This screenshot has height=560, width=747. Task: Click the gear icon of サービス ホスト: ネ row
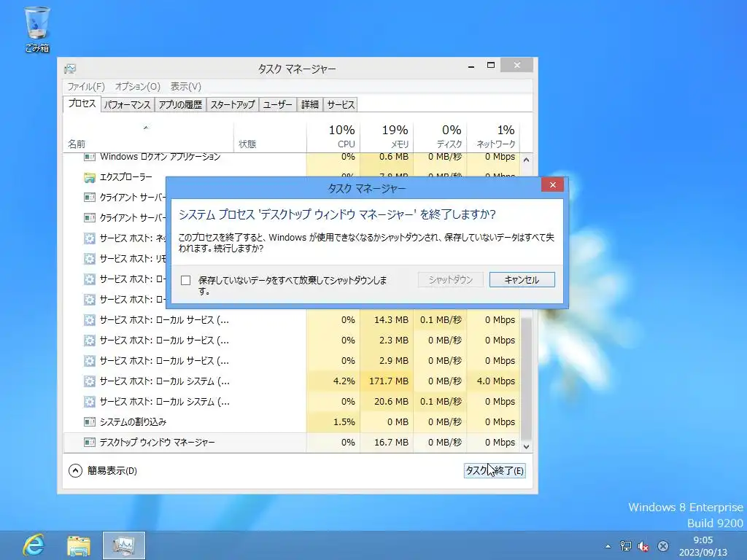point(89,238)
